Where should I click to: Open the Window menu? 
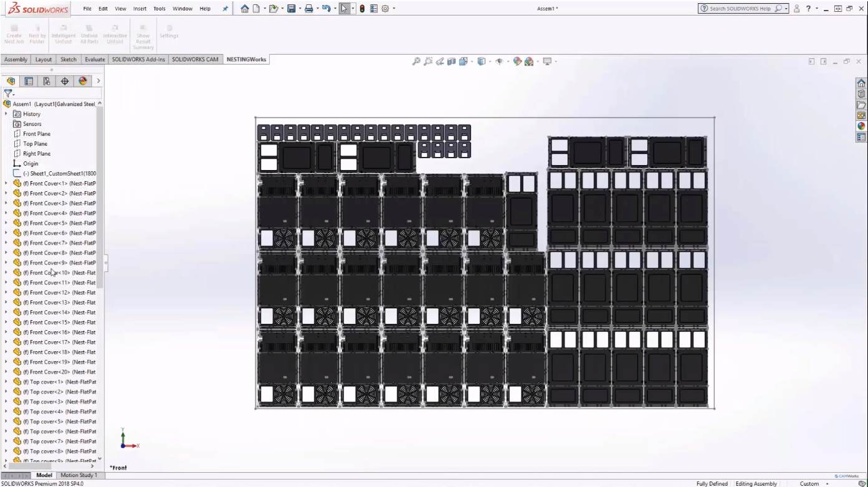coord(183,9)
